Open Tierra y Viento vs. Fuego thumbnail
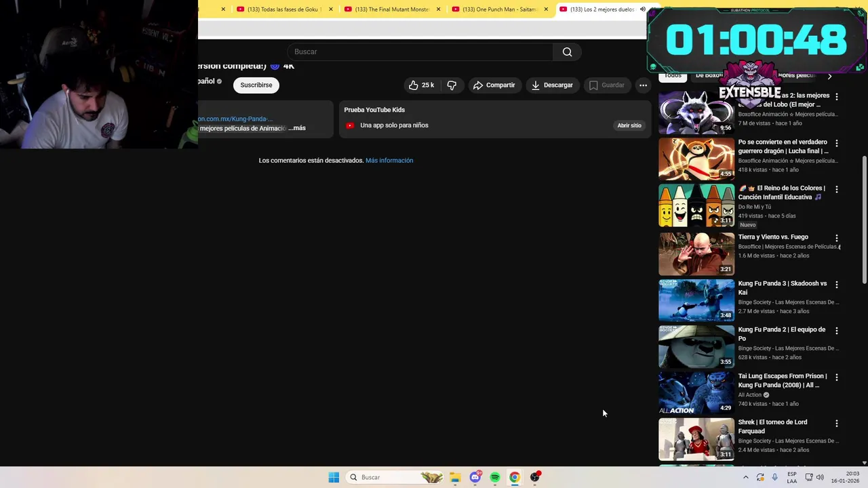The height and width of the screenshot is (488, 868). coord(696,254)
